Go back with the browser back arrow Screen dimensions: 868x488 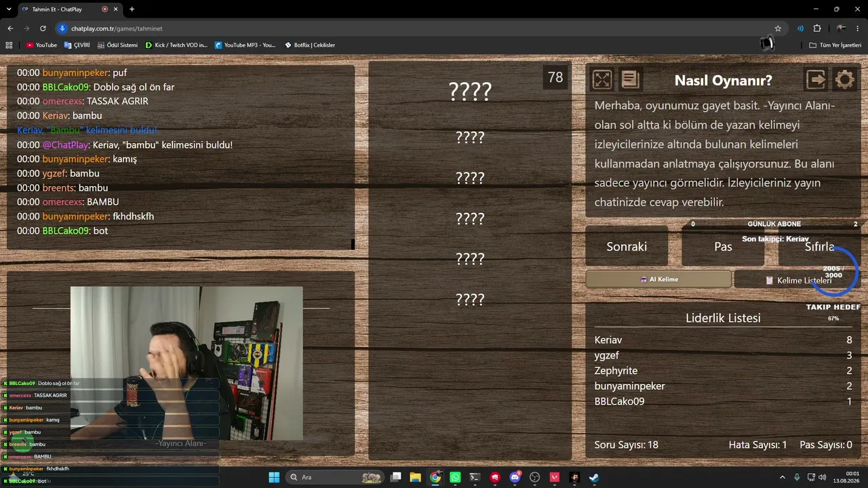[x=10, y=28]
